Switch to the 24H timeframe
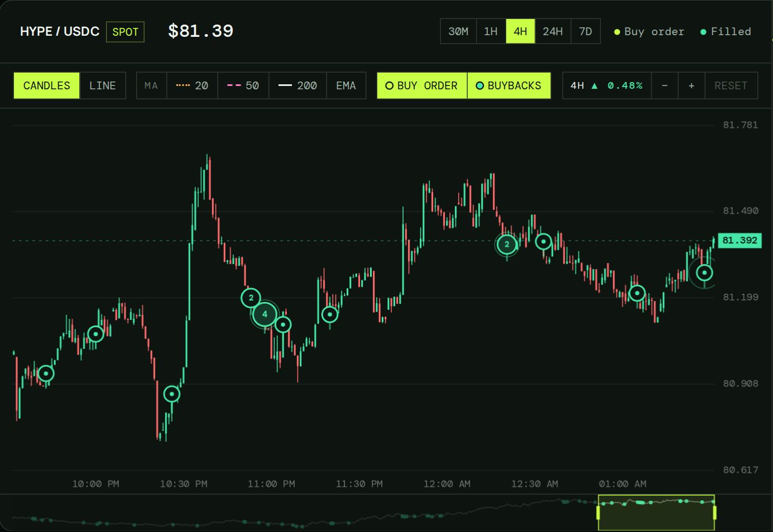This screenshot has width=773, height=532. 553,31
